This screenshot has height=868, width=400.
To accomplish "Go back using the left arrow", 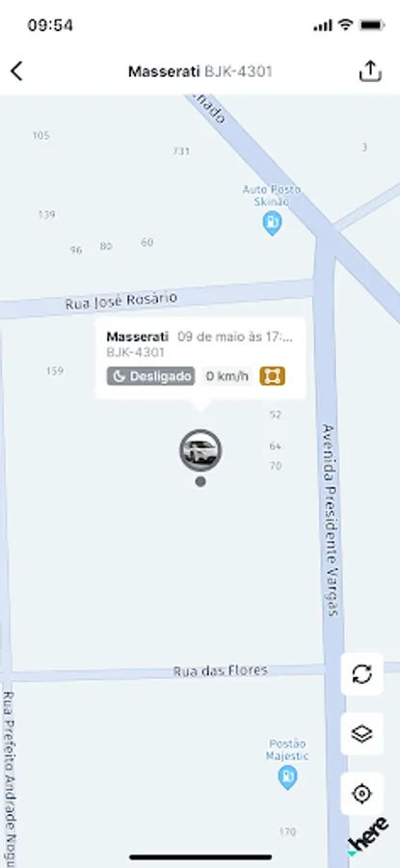I will pos(16,71).
